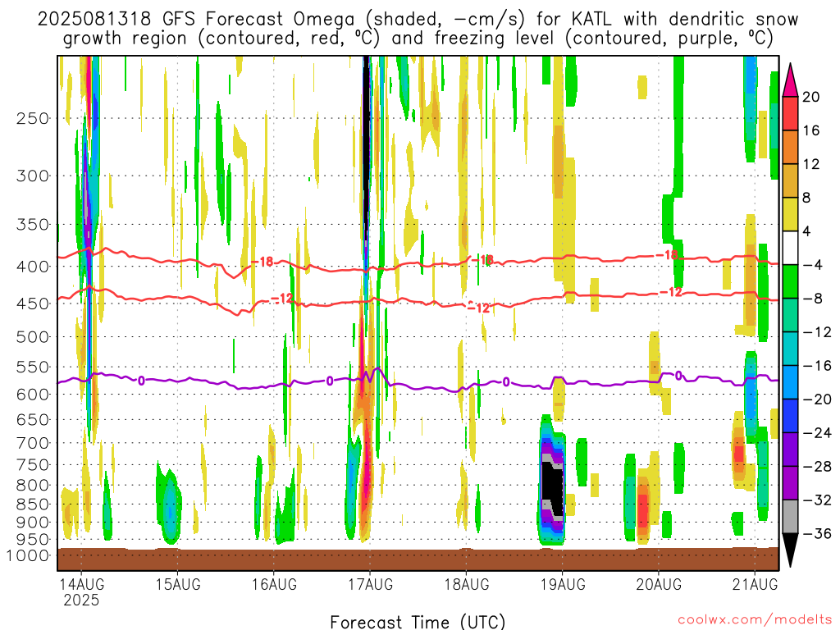The height and width of the screenshot is (630, 840).
Task: Click the colorbar value label -36
Action: pos(817,533)
